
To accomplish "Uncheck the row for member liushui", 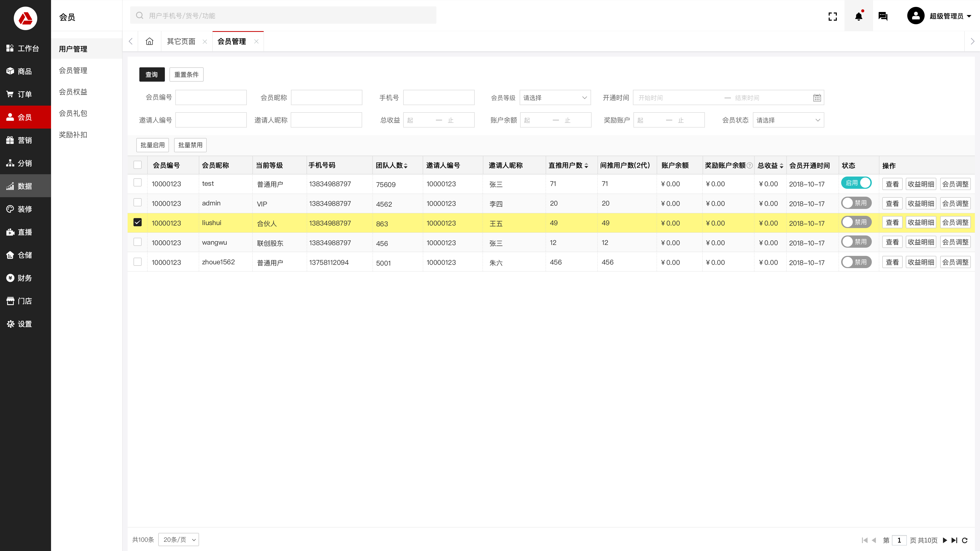I will click(x=138, y=222).
